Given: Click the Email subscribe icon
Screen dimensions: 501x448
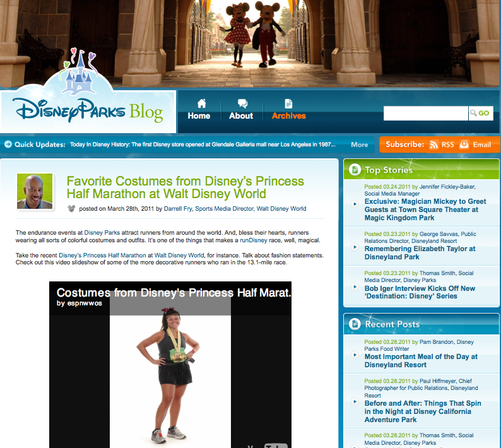Looking at the screenshot, I should point(464,144).
